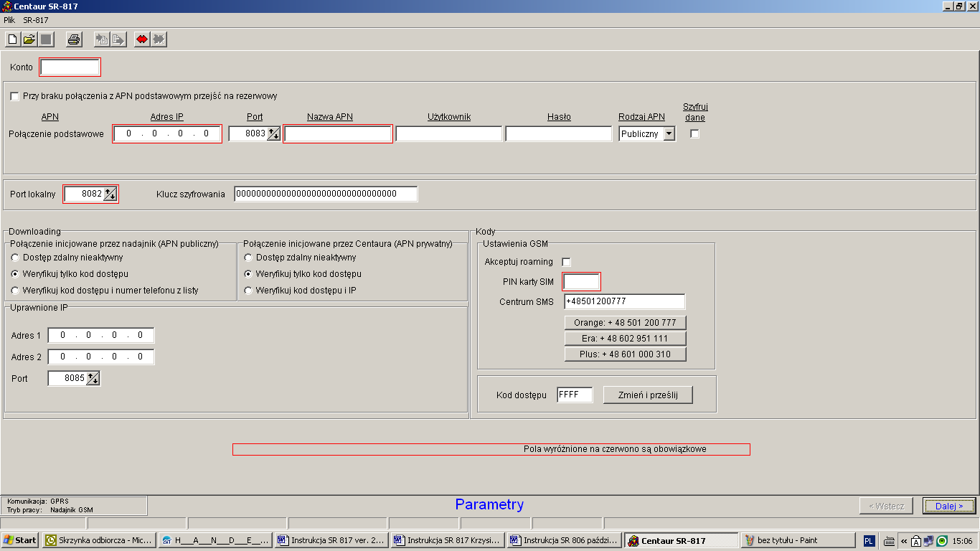Toggle the Akceptuj roaming checkbox
The height and width of the screenshot is (551, 980).
567,262
